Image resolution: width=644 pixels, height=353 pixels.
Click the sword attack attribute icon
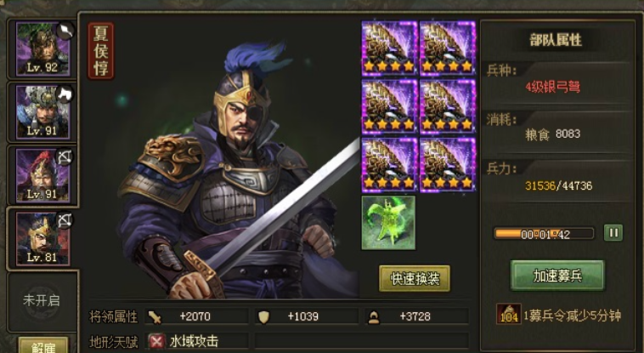pyautogui.click(x=155, y=316)
